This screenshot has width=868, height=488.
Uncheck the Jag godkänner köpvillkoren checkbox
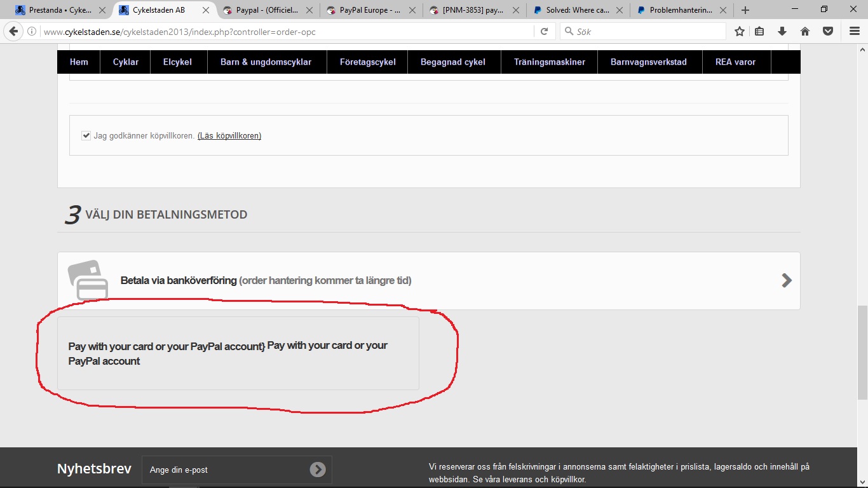click(86, 135)
